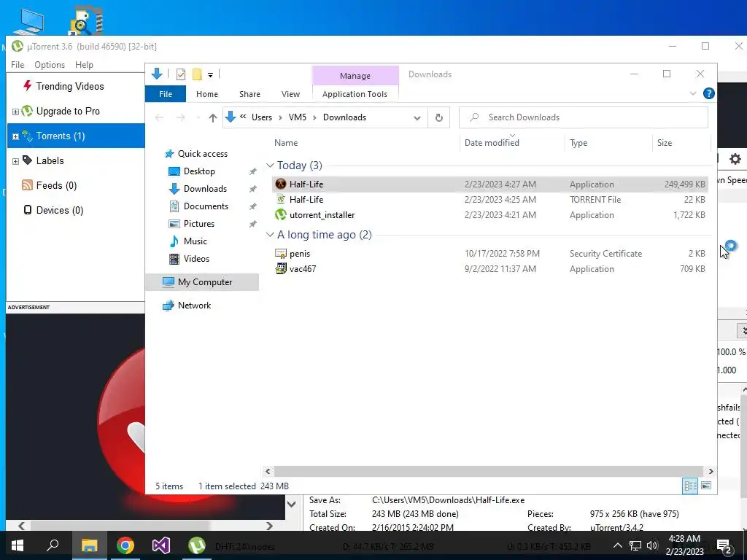Open Windows search from the taskbar
Viewport: 747px width, 560px height.
tap(53, 545)
